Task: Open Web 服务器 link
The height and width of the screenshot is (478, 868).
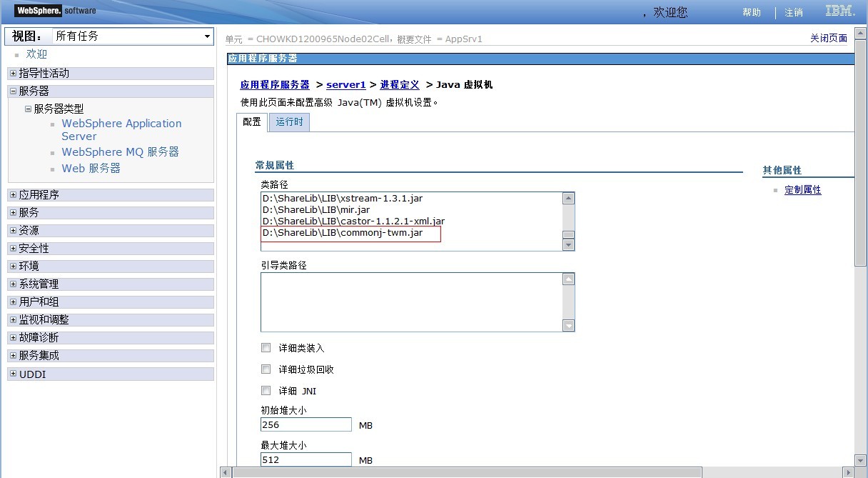Action: pos(91,168)
